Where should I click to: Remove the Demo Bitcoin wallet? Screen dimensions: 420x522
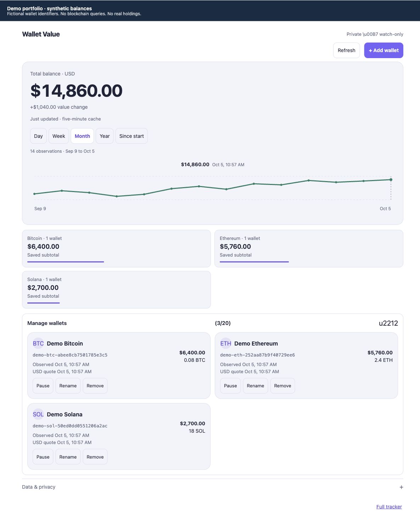coord(95,386)
